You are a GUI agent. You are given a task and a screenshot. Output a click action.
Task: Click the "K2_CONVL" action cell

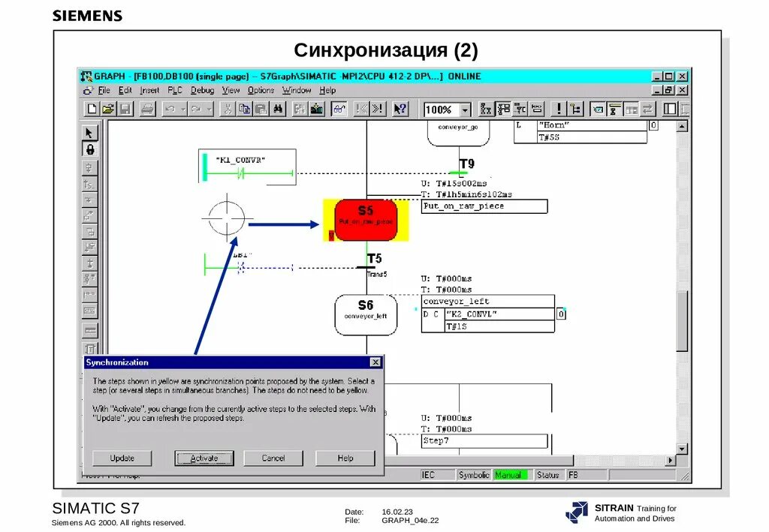(499, 314)
